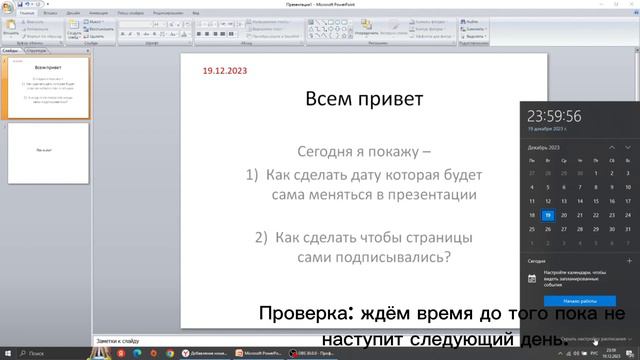The width and height of the screenshot is (640, 360).
Task: Open Microsoft Edge from the taskbar
Action: click(x=137, y=353)
